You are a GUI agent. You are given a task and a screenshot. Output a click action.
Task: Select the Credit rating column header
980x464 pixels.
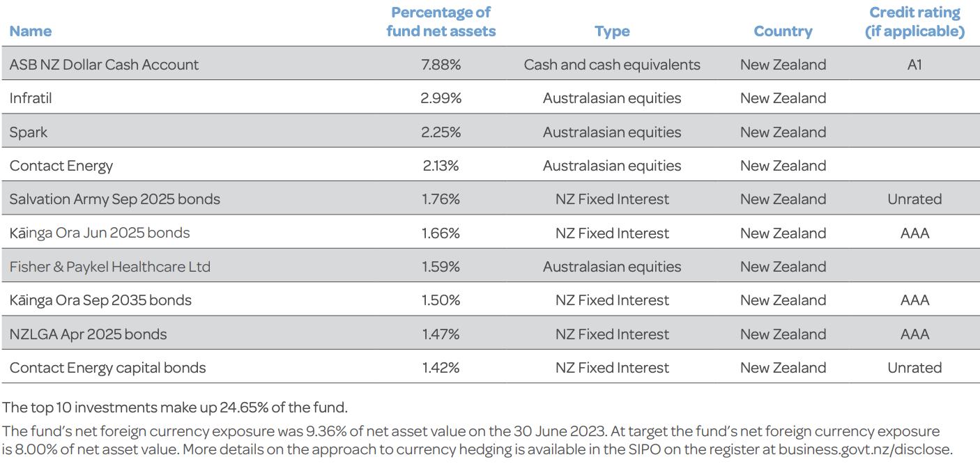[x=914, y=22]
